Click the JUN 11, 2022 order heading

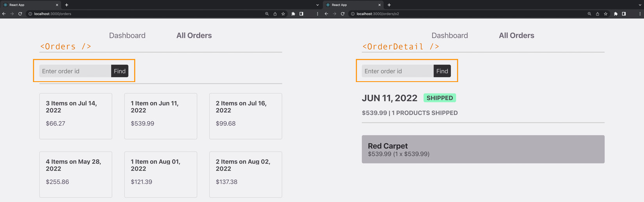[x=389, y=98]
